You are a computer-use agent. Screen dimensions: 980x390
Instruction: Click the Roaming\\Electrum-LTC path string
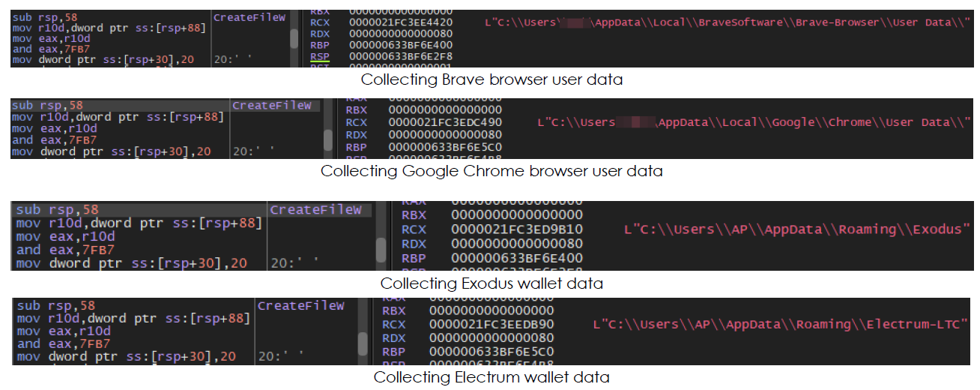(x=781, y=325)
